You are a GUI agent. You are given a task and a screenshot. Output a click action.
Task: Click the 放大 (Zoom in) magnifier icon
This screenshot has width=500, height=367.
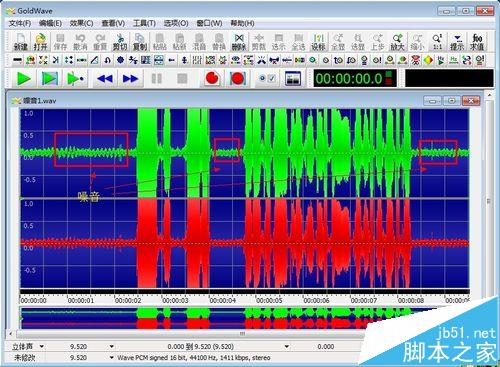click(397, 42)
